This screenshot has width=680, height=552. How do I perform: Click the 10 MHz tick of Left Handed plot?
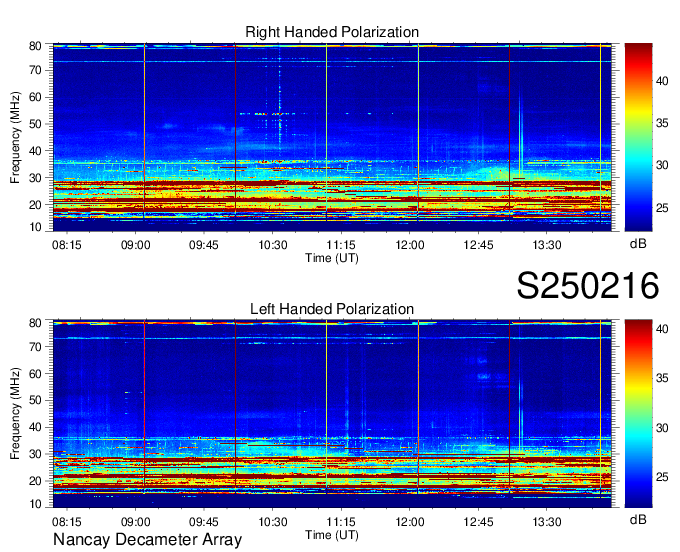point(35,504)
